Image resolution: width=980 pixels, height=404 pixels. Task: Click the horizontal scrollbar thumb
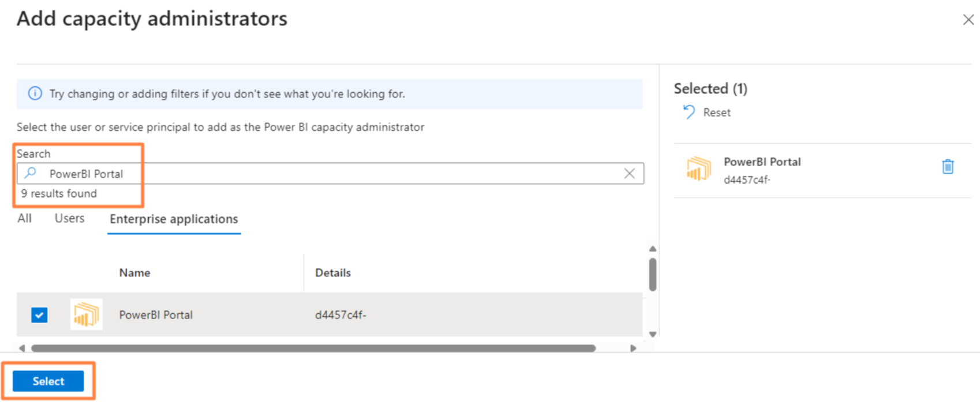(x=313, y=348)
